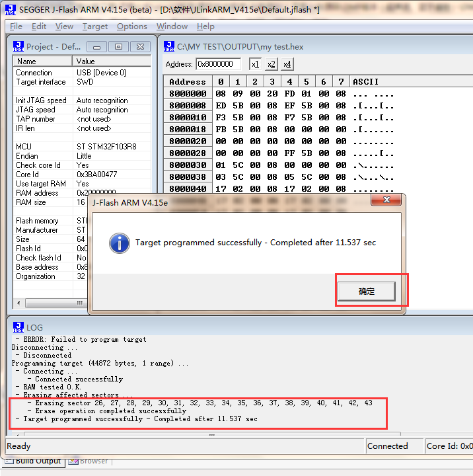Click address row 8000008 in hex view
The width and height of the screenshot is (473, 476).
188,106
